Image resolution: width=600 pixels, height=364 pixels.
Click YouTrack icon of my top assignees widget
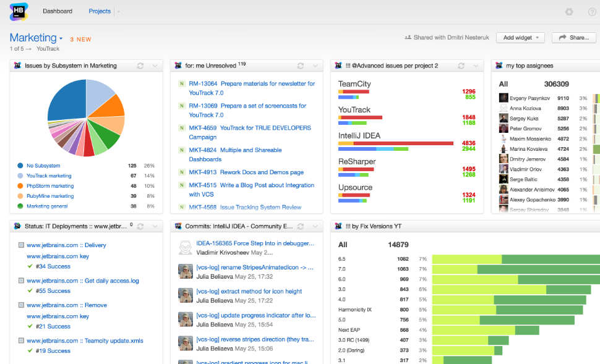(x=499, y=66)
